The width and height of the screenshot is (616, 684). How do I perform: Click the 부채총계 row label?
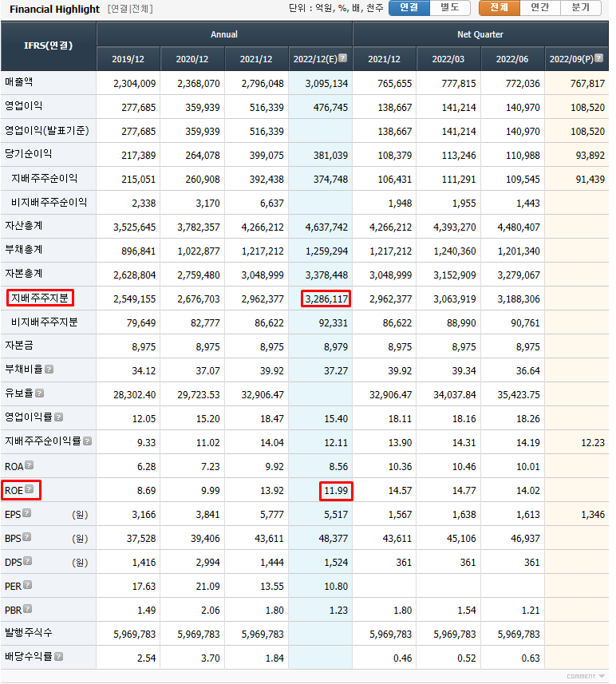(x=24, y=250)
